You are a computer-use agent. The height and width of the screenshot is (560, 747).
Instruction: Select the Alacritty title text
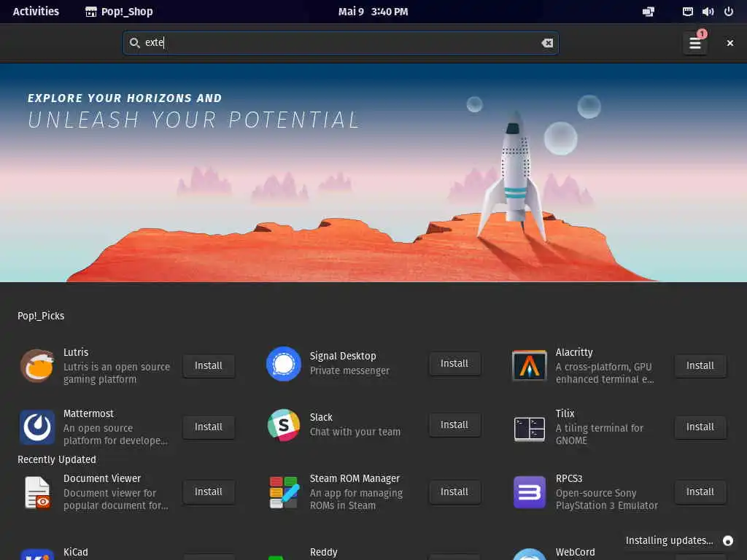click(574, 352)
